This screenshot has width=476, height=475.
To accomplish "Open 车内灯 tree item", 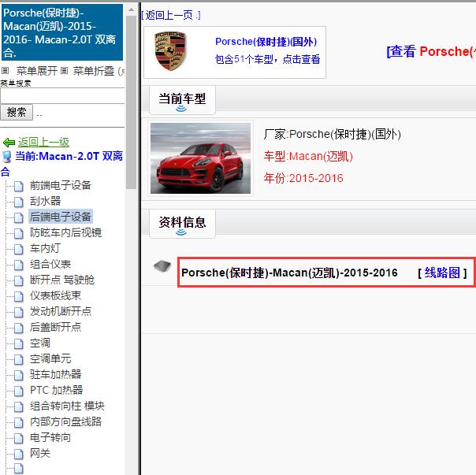I will 45,248.
